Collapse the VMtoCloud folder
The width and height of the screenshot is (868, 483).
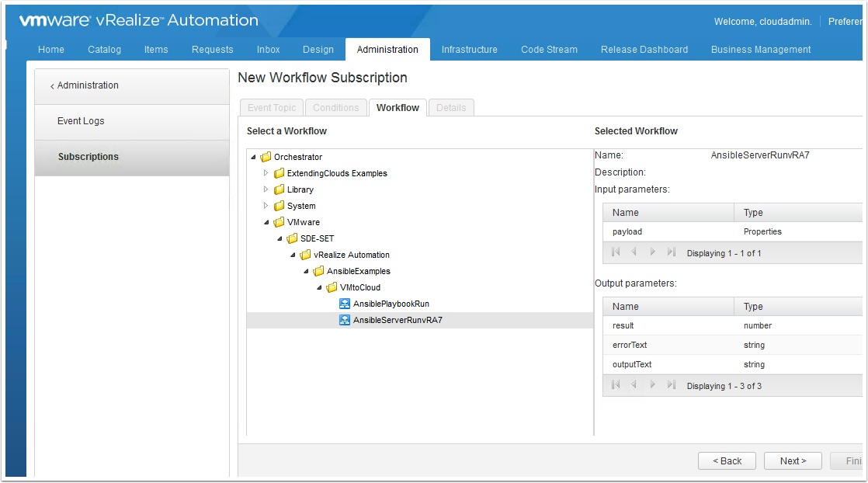(x=319, y=288)
